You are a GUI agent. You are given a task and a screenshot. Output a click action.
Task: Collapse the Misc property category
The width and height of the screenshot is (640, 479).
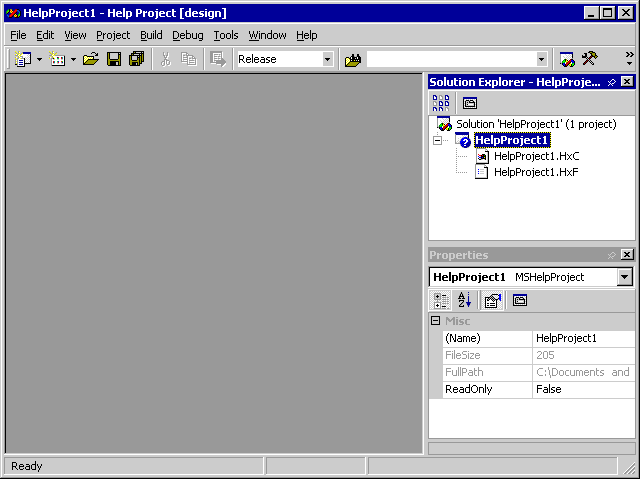pyautogui.click(x=436, y=321)
